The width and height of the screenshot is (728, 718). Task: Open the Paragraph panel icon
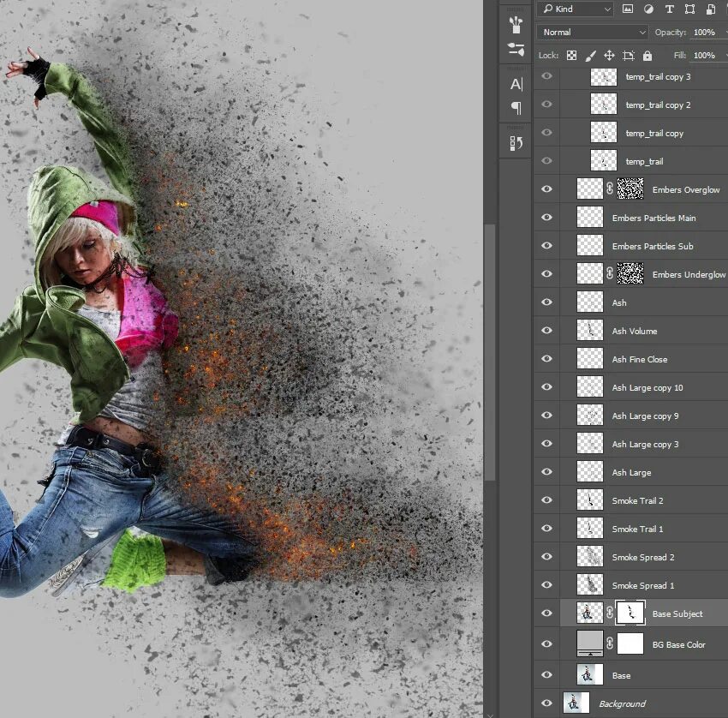516,108
